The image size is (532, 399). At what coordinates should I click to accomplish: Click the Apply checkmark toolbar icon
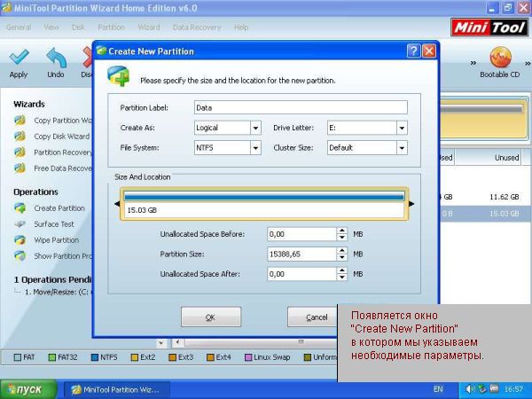[x=18, y=59]
